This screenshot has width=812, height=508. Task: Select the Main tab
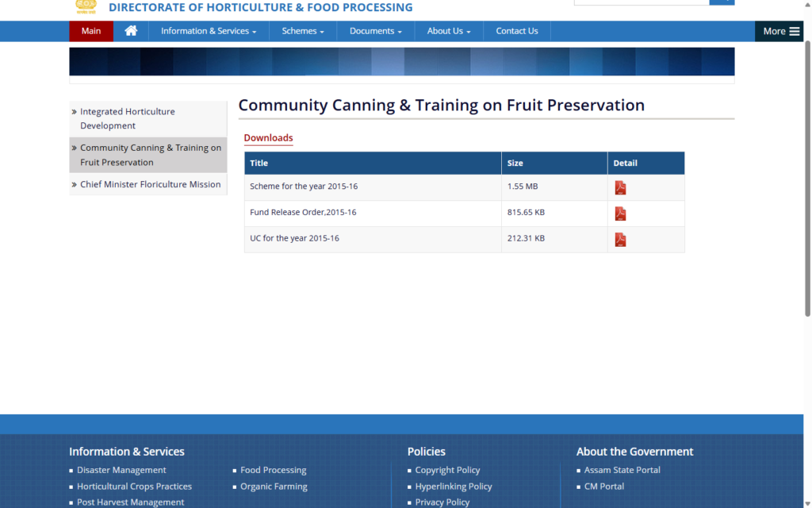(x=91, y=31)
